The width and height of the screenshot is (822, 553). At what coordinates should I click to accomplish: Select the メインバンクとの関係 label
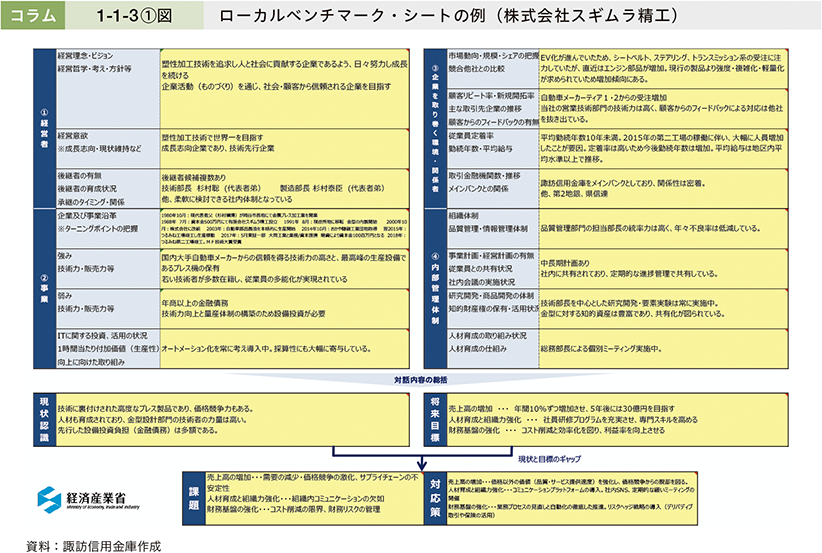tap(478, 189)
